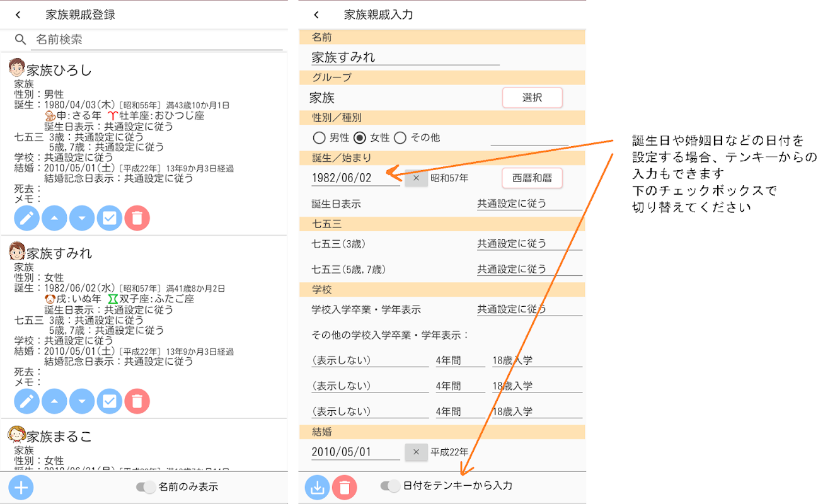Click marriage date field 2010/05/01
835x504 pixels.
tap(355, 452)
